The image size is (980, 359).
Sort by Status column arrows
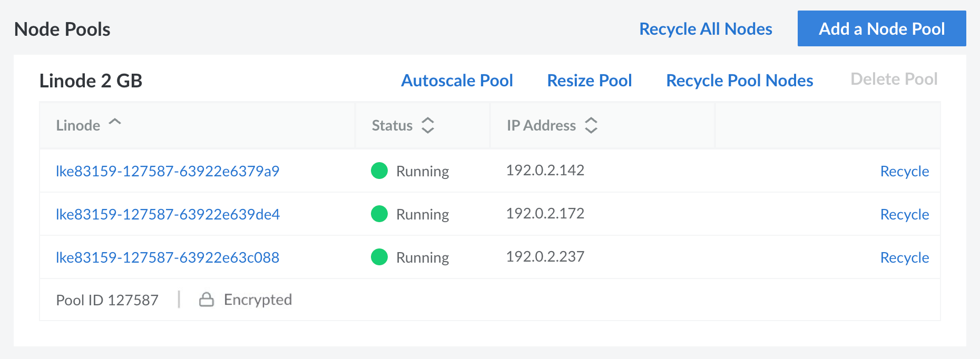[428, 125]
